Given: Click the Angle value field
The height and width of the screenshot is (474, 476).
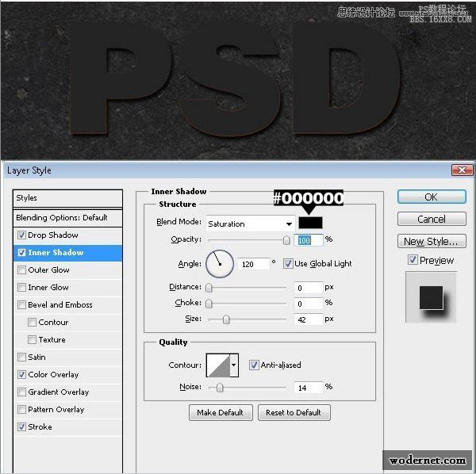Looking at the screenshot, I should point(254,264).
